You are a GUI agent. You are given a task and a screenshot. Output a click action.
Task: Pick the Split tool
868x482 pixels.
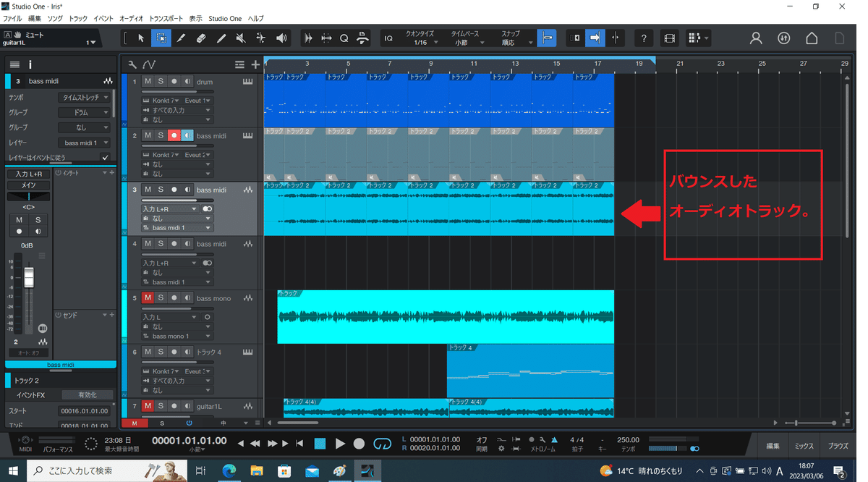[182, 38]
